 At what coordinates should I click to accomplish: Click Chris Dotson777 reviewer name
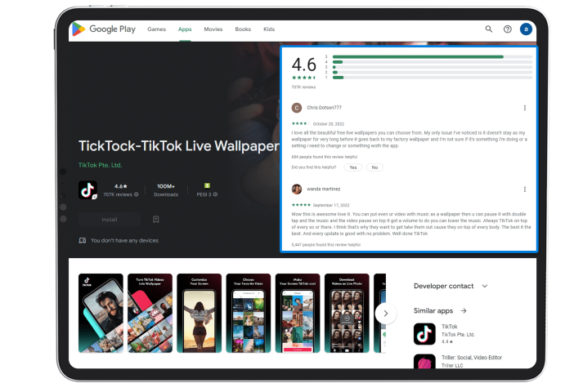(x=325, y=108)
